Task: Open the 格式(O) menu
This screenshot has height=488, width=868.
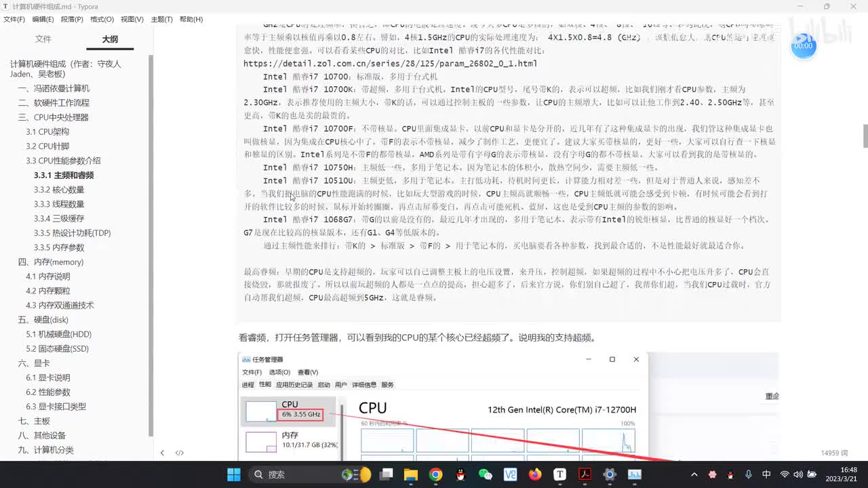Action: [102, 19]
